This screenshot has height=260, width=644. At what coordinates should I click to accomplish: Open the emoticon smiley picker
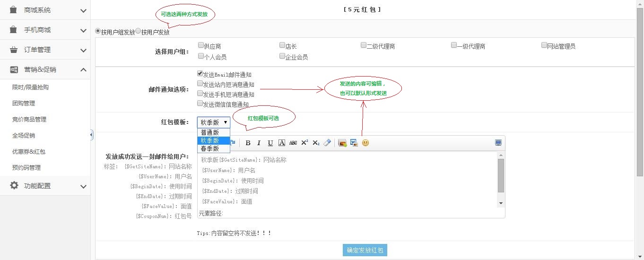coord(365,143)
